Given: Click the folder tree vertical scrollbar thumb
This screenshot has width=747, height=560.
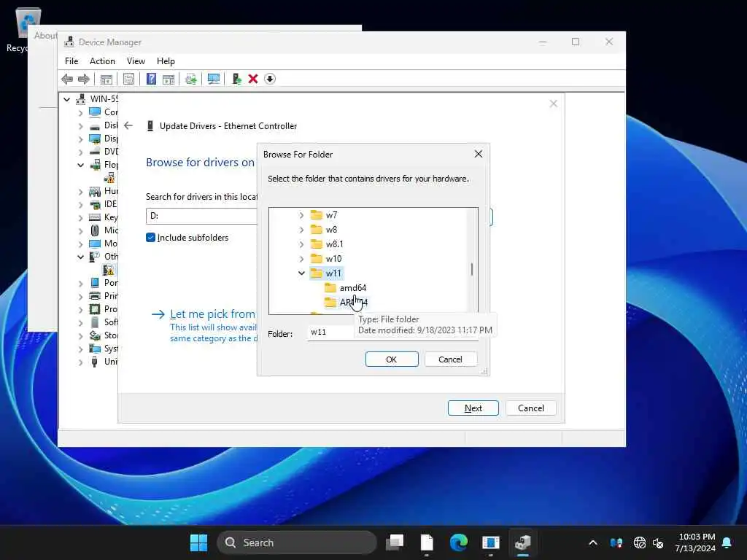Looking at the screenshot, I should (472, 270).
